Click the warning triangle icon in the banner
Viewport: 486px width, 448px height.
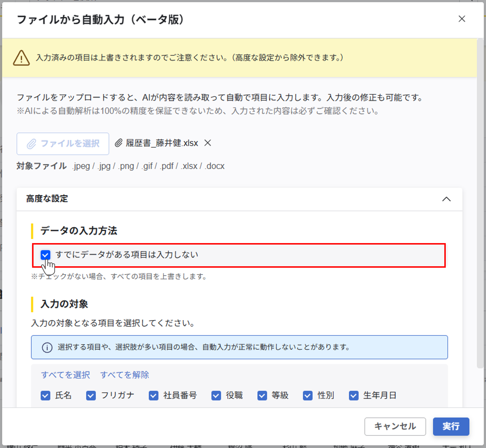(x=21, y=58)
